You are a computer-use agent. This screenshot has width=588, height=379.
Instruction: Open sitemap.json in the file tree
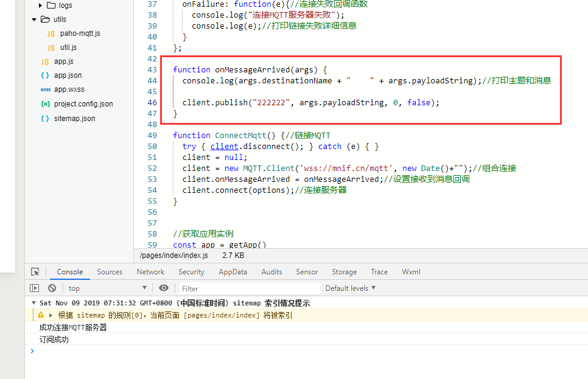[x=74, y=119]
